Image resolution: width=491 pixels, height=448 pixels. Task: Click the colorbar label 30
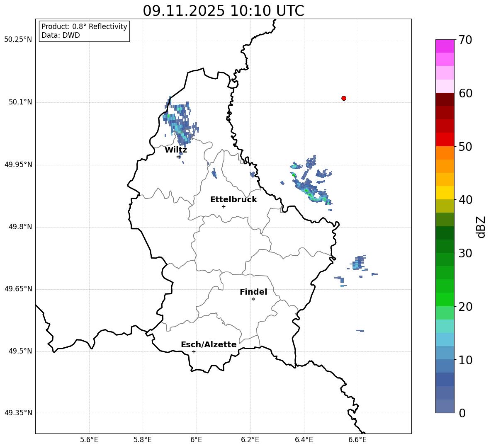(x=465, y=253)
